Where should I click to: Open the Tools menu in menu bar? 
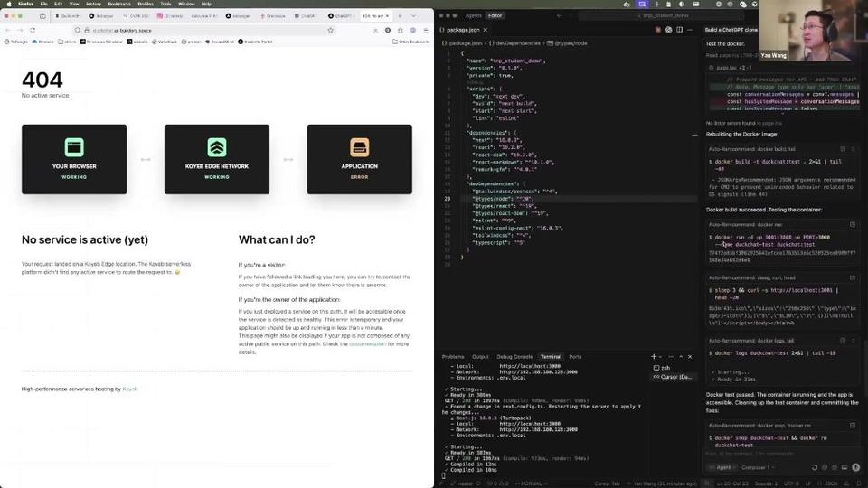tap(165, 4)
